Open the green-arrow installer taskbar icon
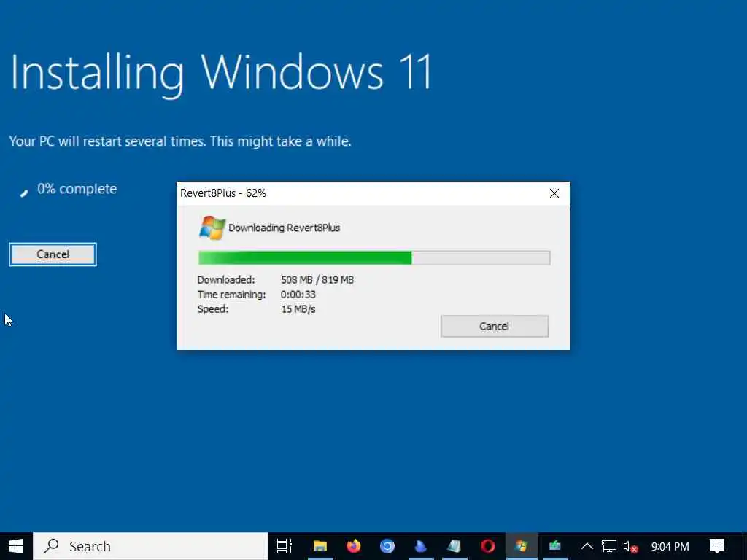Screen dimensions: 747x560 pyautogui.click(x=555, y=546)
